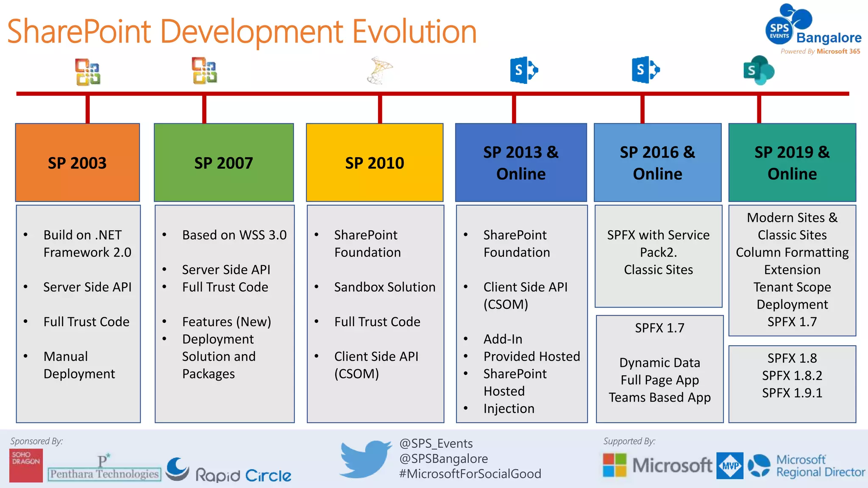868x488 pixels.
Task: Click the SharePoint 2007 Office logo icon
Action: point(204,71)
